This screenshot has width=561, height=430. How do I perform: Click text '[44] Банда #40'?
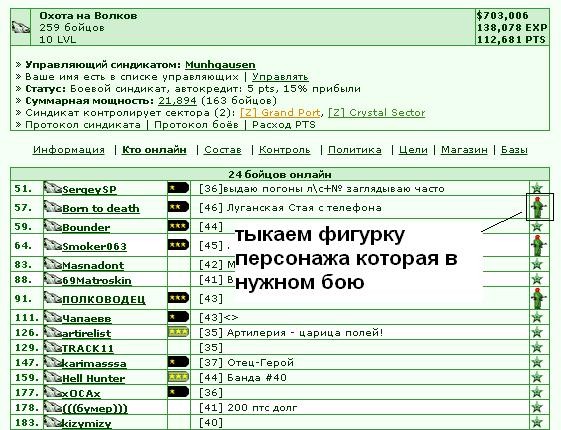tap(243, 378)
